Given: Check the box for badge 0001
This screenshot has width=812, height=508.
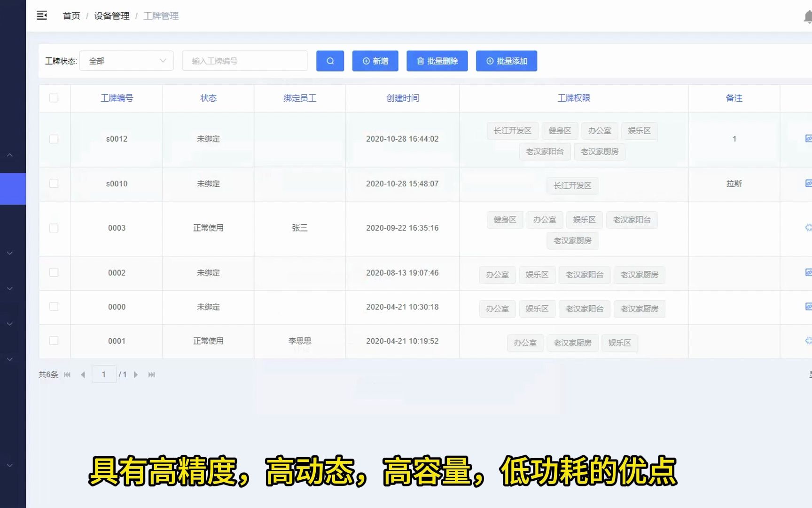Looking at the screenshot, I should (x=54, y=341).
